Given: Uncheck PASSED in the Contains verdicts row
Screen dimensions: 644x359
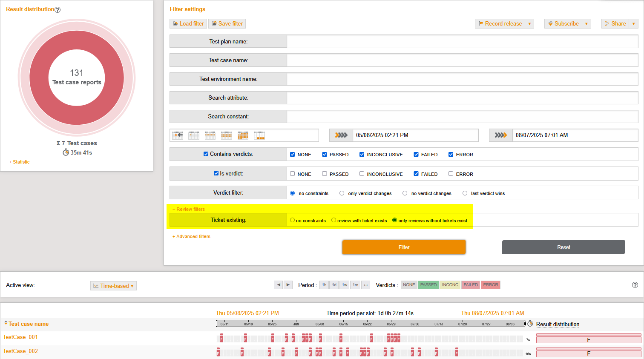Looking at the screenshot, I should [324, 154].
